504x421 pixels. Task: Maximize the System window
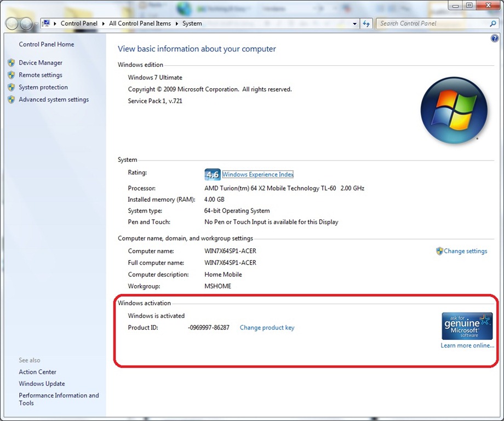coord(469,5)
